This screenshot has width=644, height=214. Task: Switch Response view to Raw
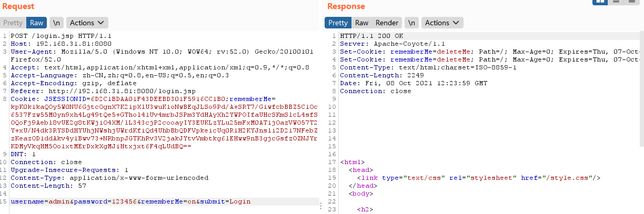click(361, 23)
